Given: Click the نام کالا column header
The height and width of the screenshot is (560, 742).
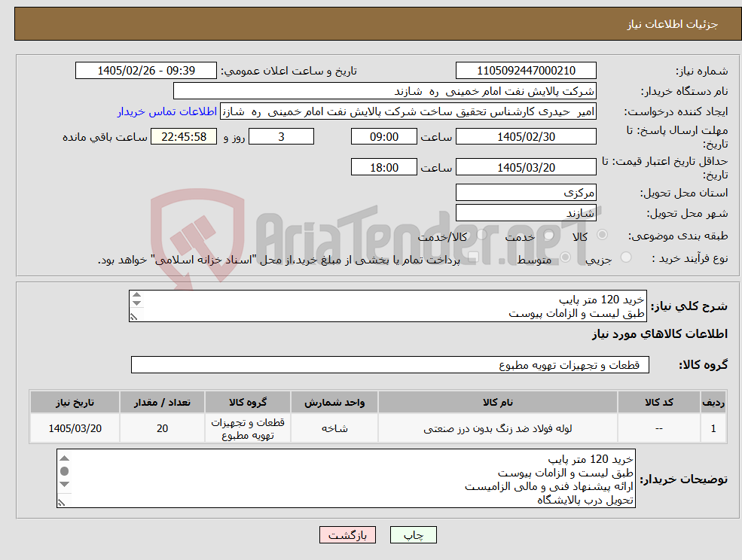Looking at the screenshot, I should coord(497,402).
